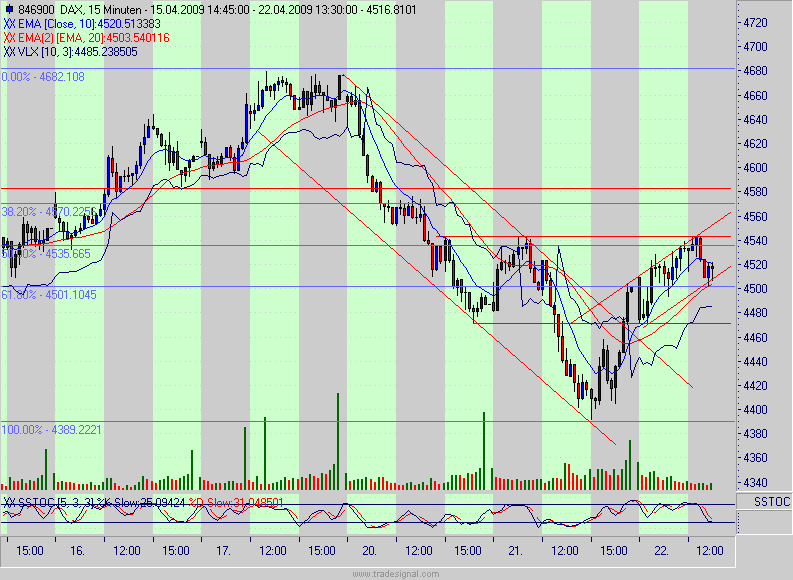
Task: Click the 61.80% - 4501.1045 Fibonacci label
Action: [49, 294]
